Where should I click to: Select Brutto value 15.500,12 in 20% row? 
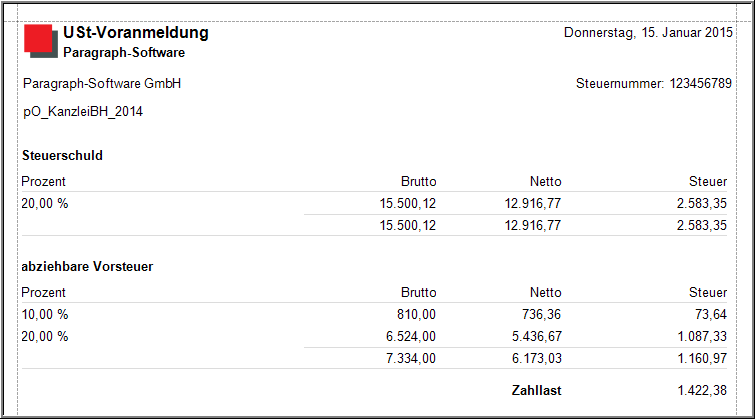pos(407,204)
